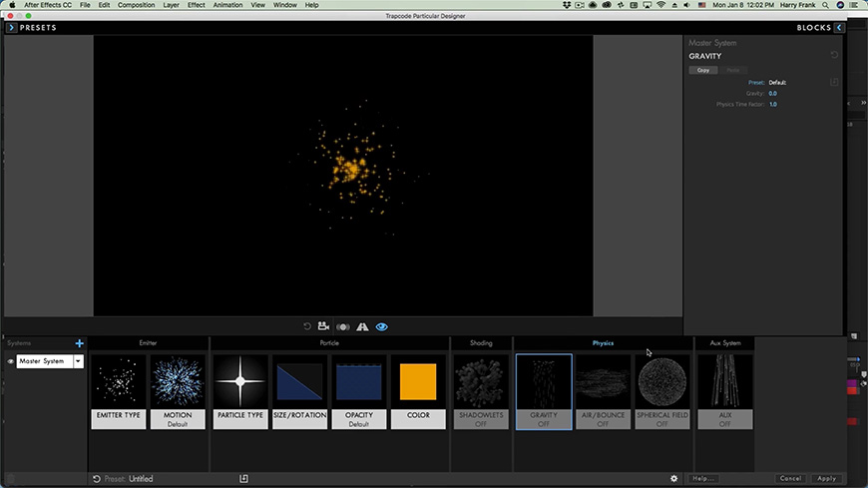This screenshot has width=868, height=488.
Task: Click the Help... button
Action: 703,479
